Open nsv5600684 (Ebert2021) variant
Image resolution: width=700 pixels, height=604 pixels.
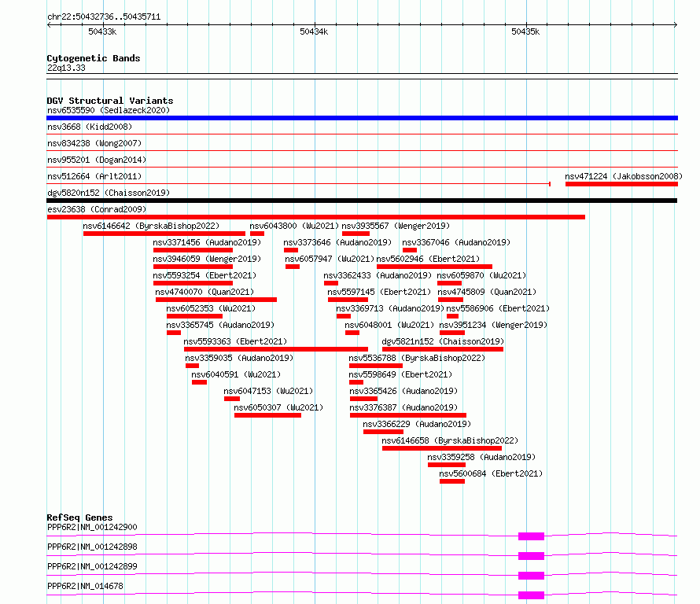pyautogui.click(x=491, y=473)
